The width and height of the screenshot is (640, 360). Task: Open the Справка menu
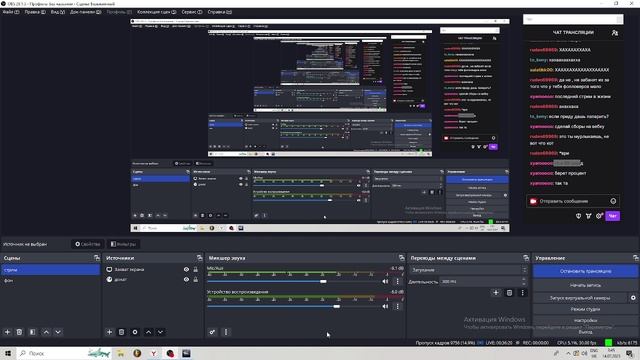[220, 12]
